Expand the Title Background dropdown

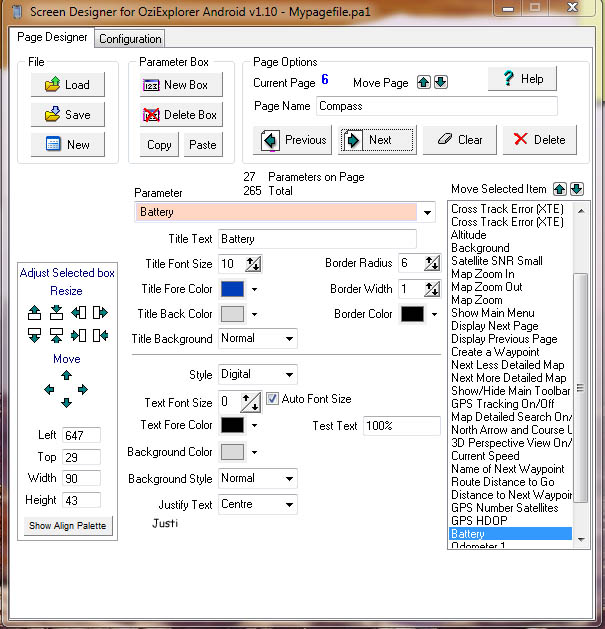(x=289, y=339)
